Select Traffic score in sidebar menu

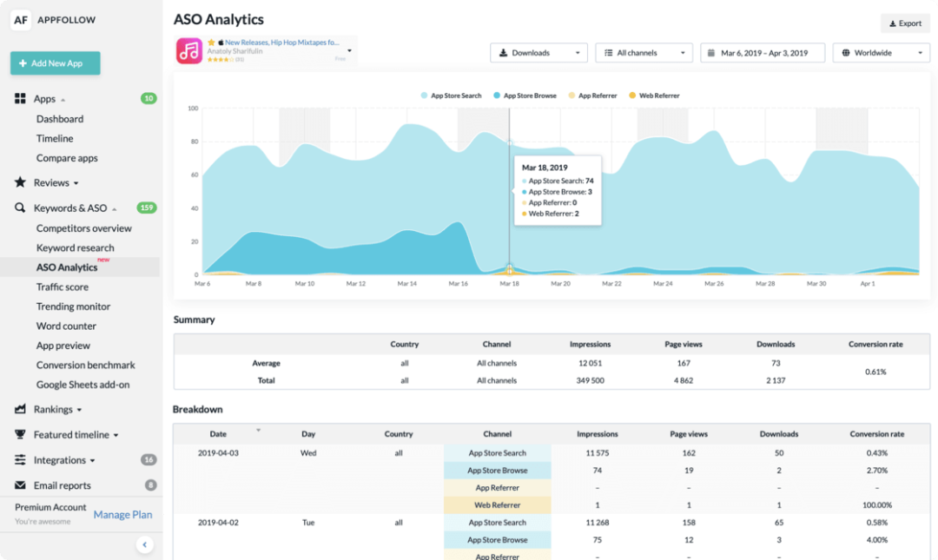tap(62, 287)
